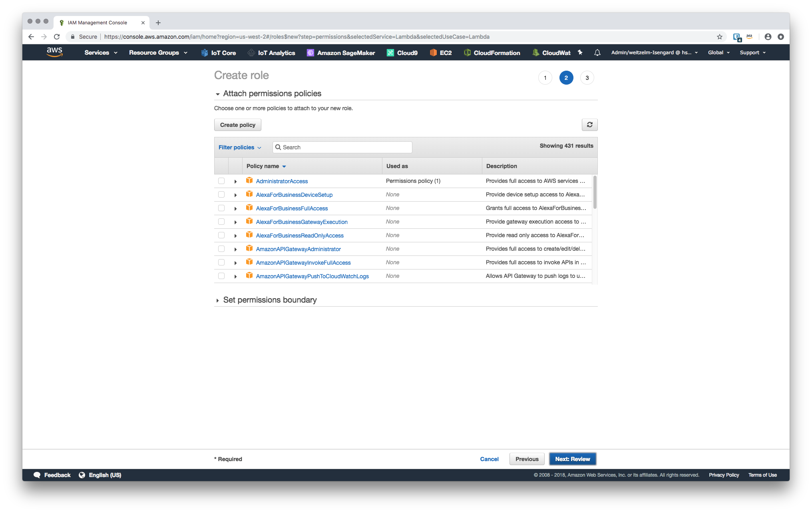Image resolution: width=812 pixels, height=513 pixels.
Task: Open the Global region menu
Action: [x=719, y=53]
